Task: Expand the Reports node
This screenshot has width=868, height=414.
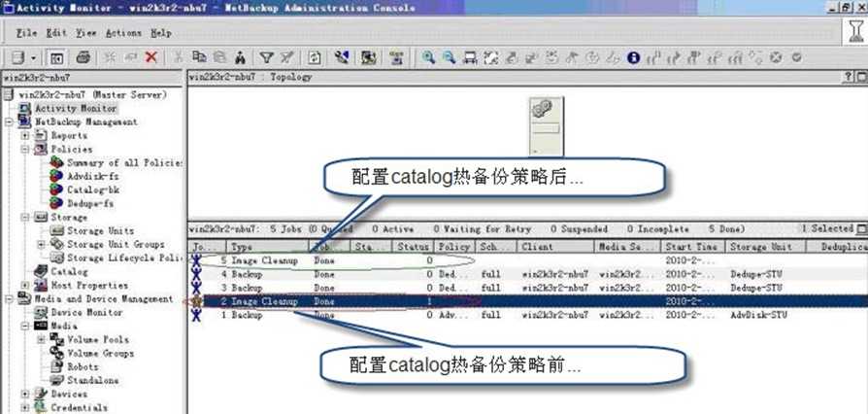Action: (x=25, y=136)
